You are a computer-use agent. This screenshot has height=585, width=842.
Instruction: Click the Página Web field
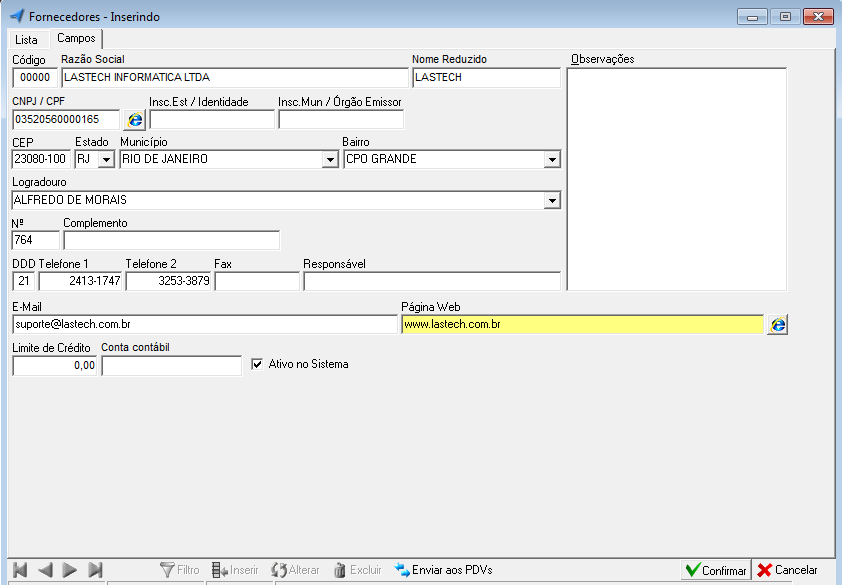[x=583, y=324]
